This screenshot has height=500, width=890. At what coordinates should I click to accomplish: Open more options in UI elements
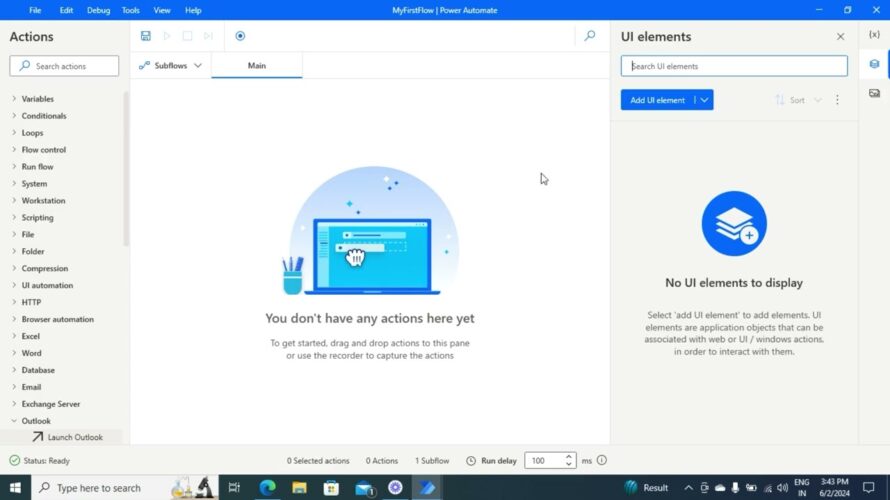pos(837,100)
